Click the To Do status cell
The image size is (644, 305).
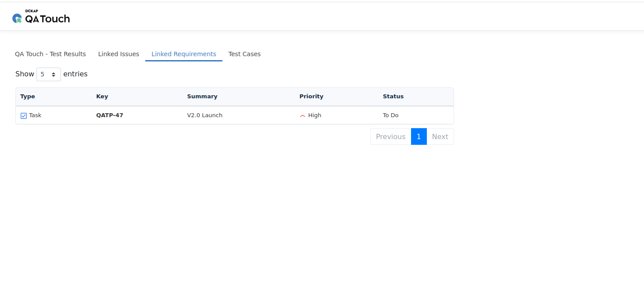coord(390,115)
